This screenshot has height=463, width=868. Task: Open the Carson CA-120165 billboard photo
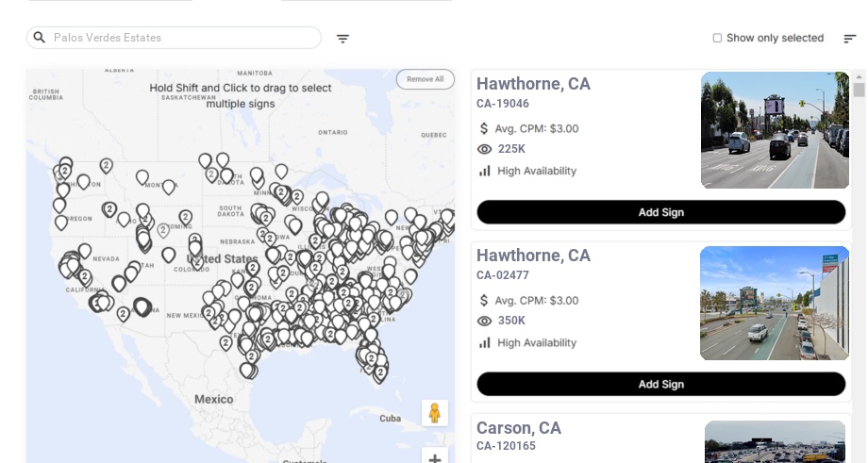(x=775, y=441)
